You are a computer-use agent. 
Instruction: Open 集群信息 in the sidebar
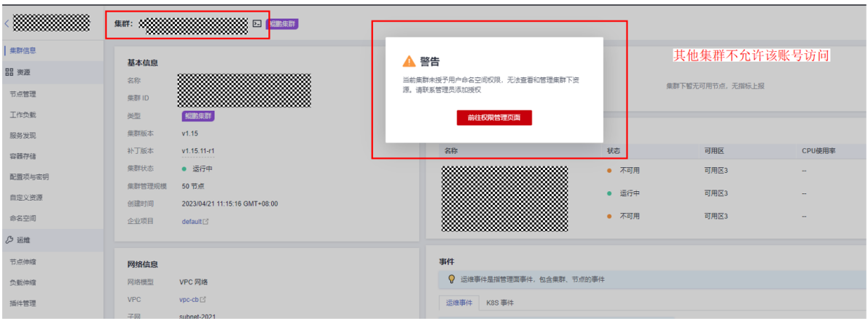click(x=23, y=50)
